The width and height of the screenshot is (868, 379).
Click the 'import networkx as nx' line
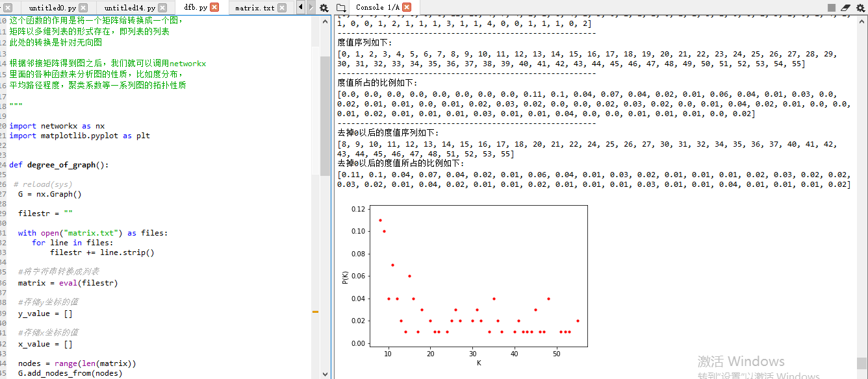57,126
